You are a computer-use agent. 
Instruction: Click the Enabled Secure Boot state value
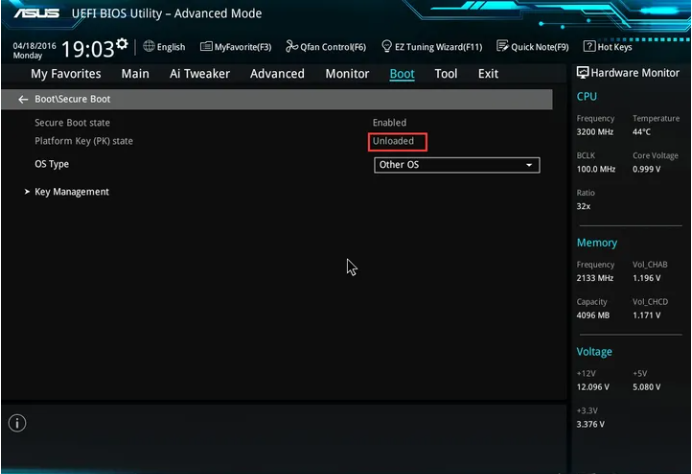point(389,123)
